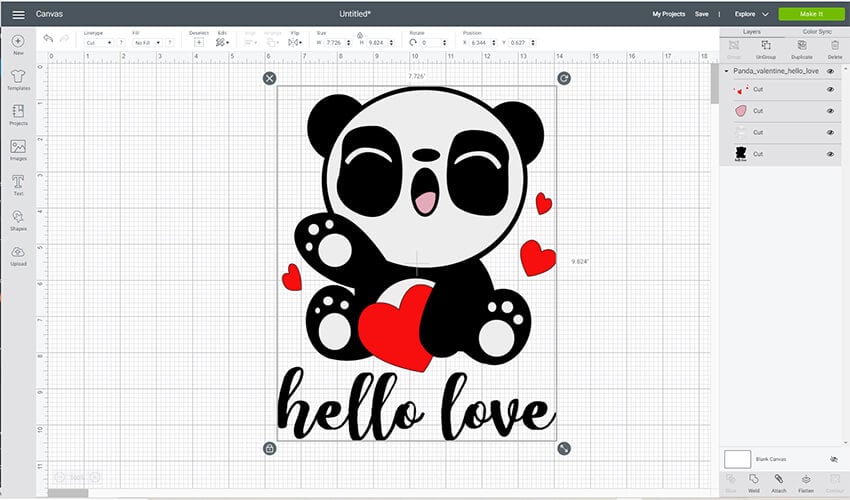The height and width of the screenshot is (500, 850).
Task: Click the width stepper arrows
Action: [x=348, y=43]
